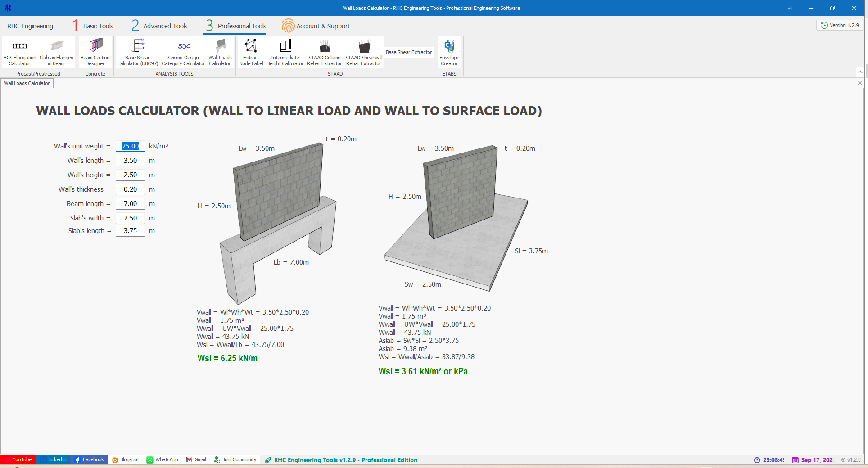This screenshot has height=468, width=868.
Task: Open Intermediate Height Calculator
Action: point(285,53)
